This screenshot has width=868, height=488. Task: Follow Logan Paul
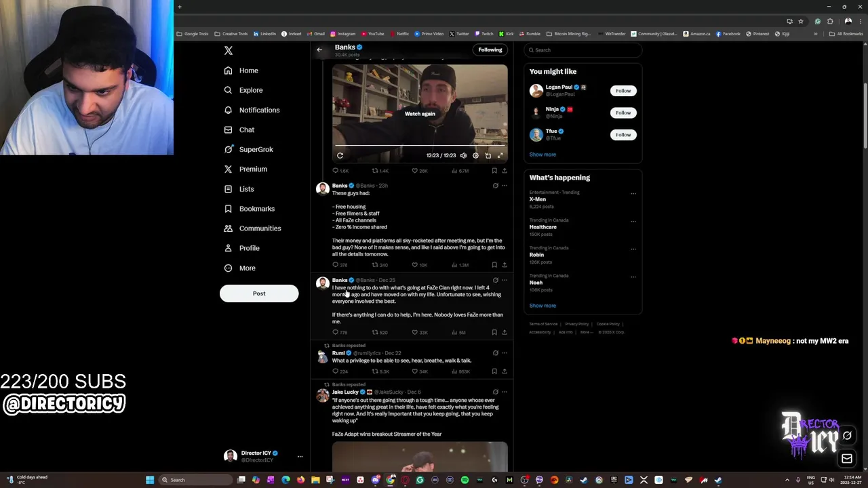click(623, 91)
